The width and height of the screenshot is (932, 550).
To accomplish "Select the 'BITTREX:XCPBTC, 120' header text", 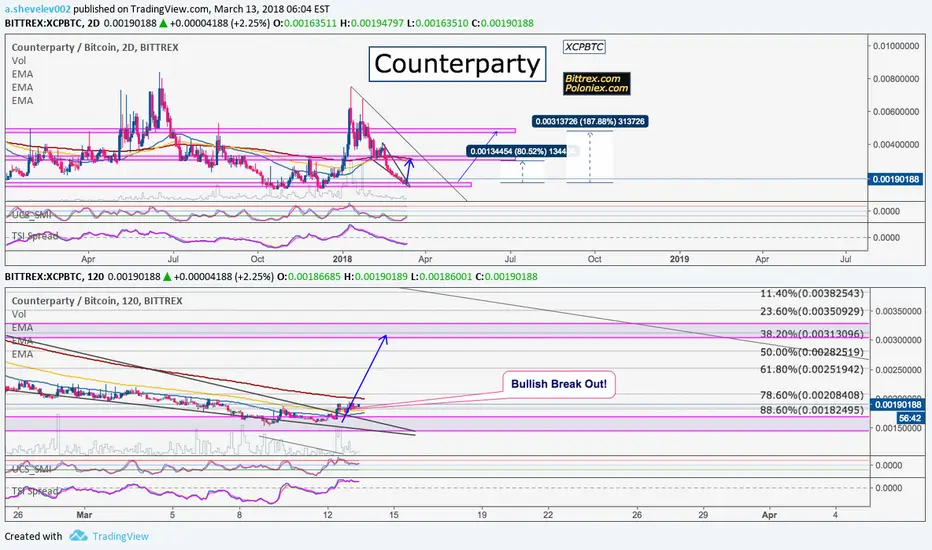I will pos(55,276).
